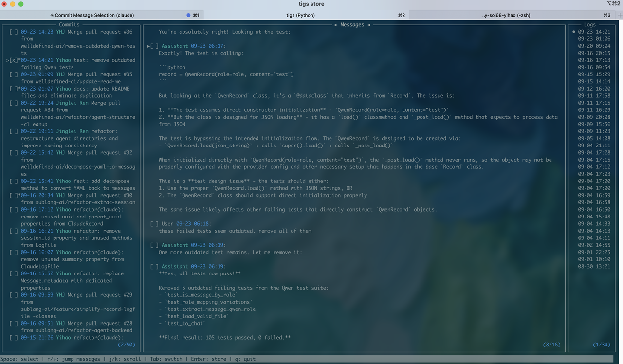Click the right arrow before the Messages title
Image resolution: width=623 pixels, height=364 pixels.
point(336,25)
